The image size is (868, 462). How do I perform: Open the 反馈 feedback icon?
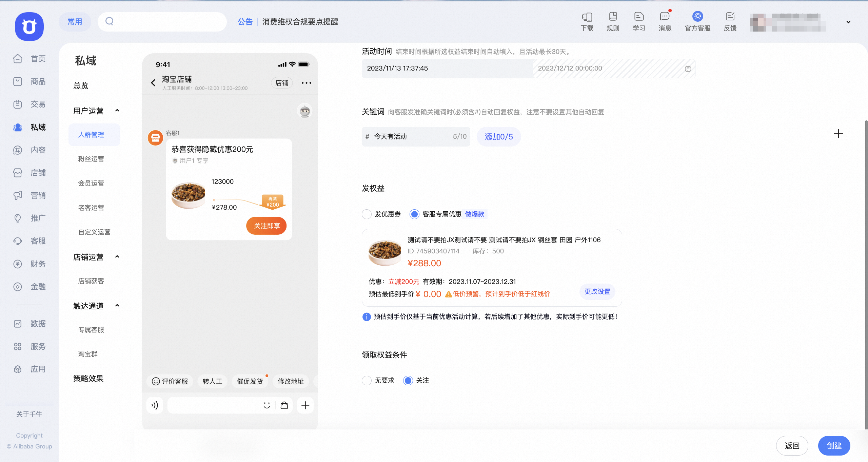[x=730, y=17]
